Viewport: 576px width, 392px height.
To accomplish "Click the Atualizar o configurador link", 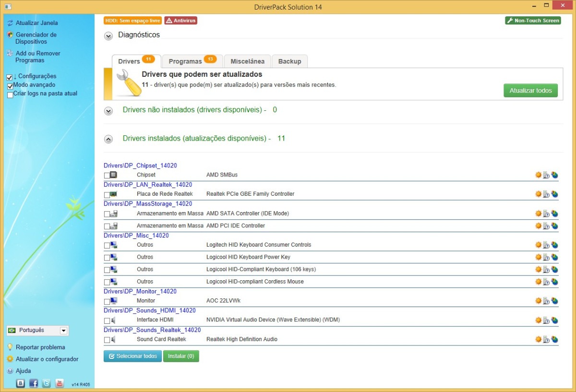I will coord(47,359).
